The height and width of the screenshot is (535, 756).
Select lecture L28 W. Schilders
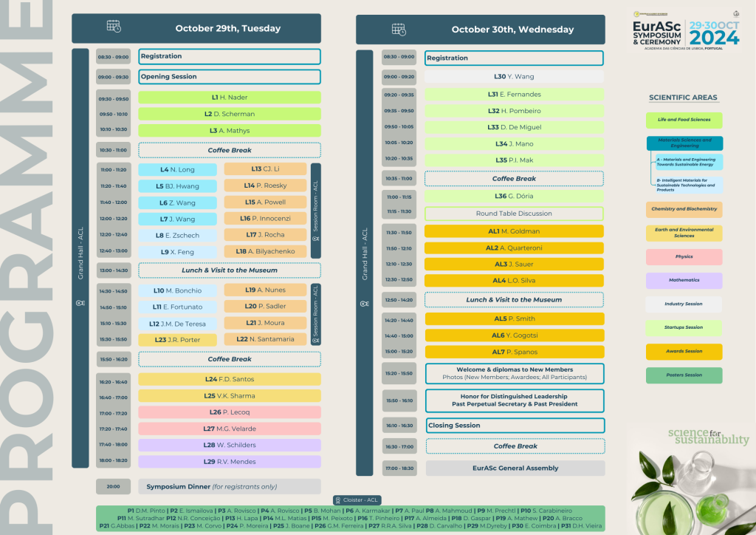click(x=230, y=445)
